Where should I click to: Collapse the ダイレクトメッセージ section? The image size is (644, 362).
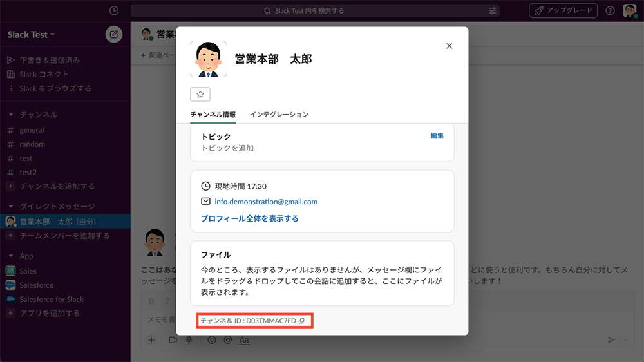coord(11,206)
